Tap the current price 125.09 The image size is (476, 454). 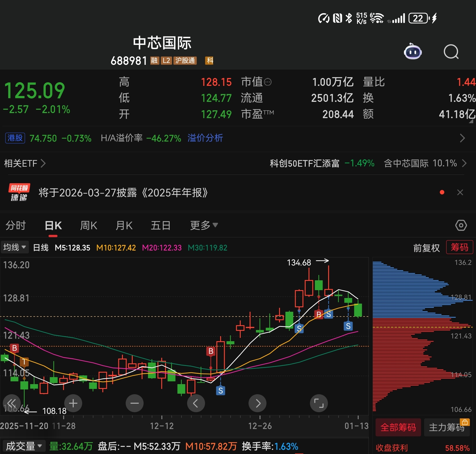coord(35,91)
